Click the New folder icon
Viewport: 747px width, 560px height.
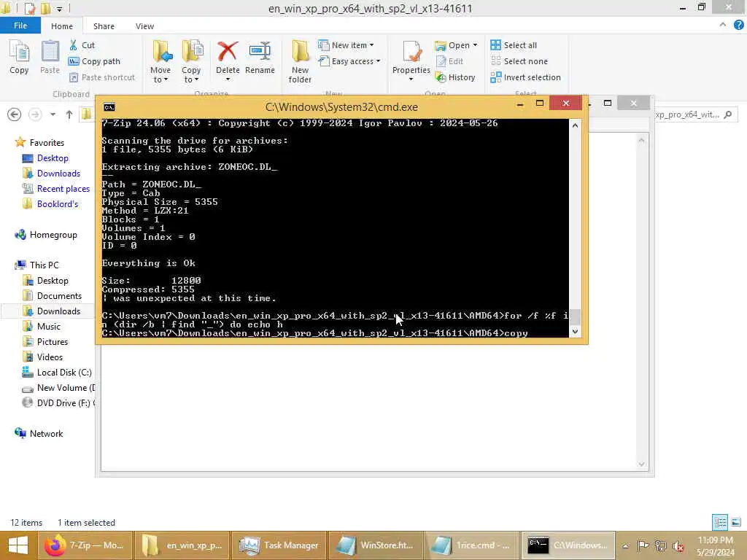(x=300, y=52)
